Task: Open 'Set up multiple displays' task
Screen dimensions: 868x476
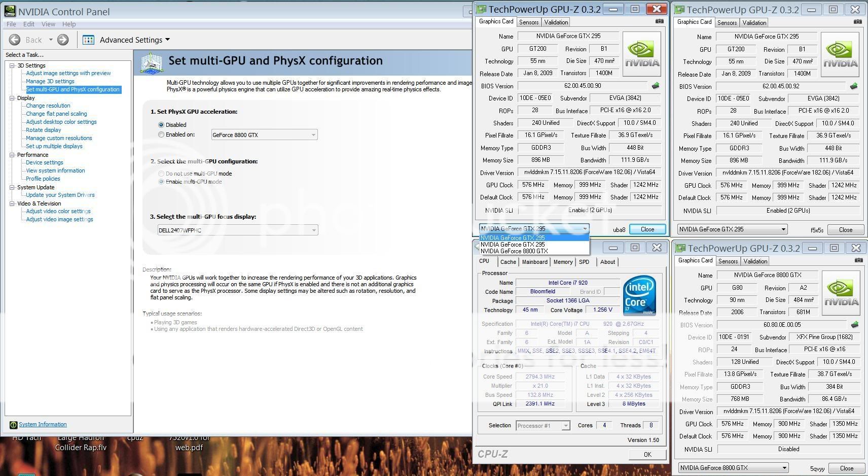Action: coord(54,146)
